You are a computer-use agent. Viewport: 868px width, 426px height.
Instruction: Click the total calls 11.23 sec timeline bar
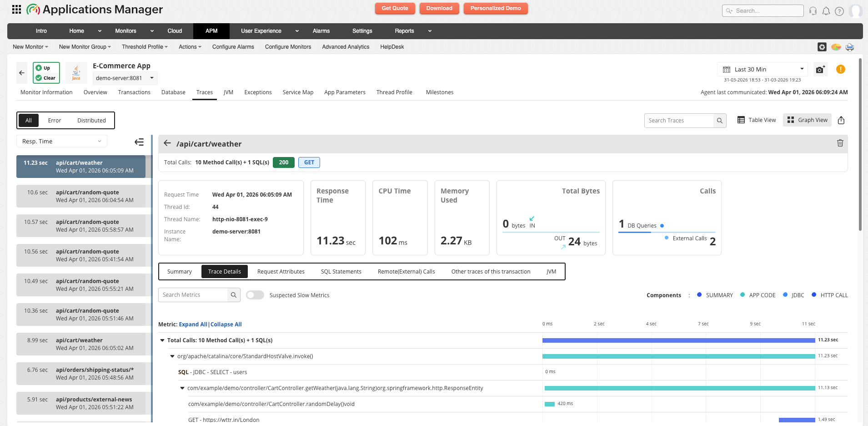coord(678,340)
